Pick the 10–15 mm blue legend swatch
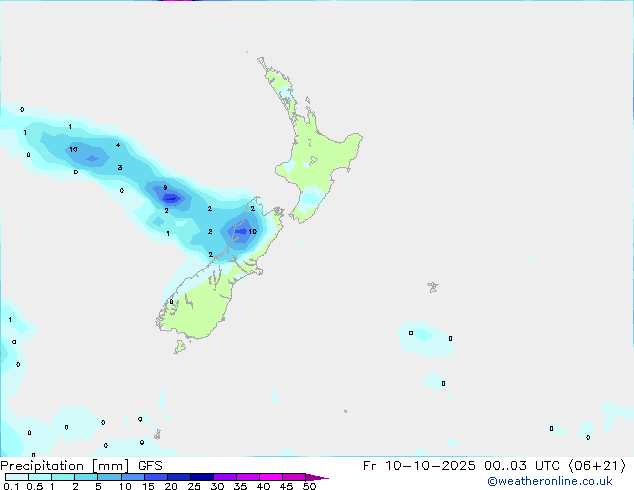The height and width of the screenshot is (490, 634). [133, 477]
